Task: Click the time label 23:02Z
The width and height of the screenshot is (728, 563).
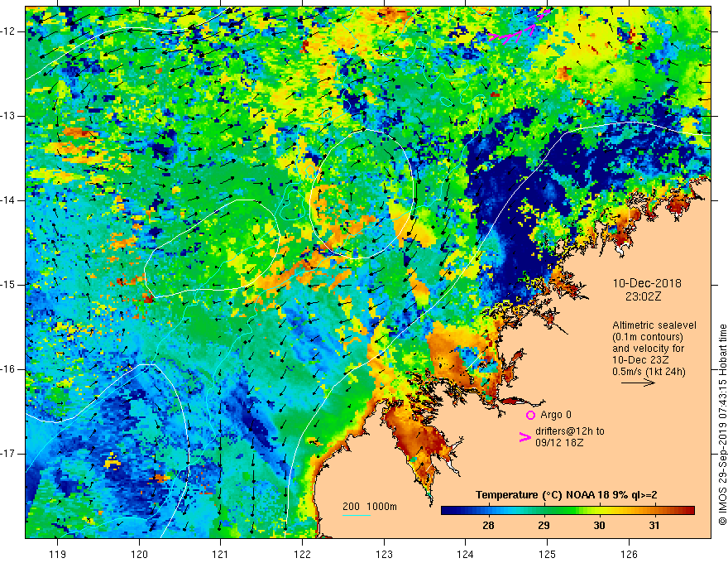Action: [x=643, y=296]
